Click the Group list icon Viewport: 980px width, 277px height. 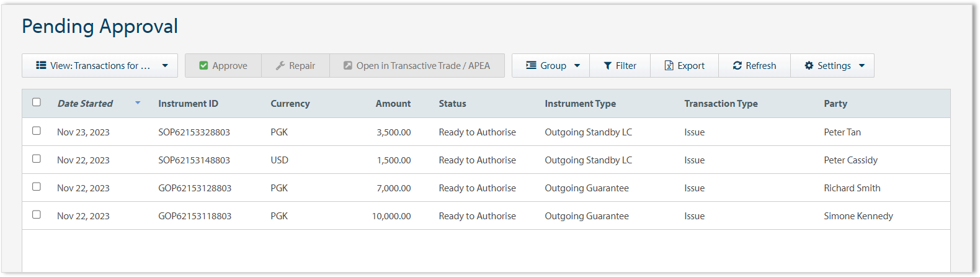(x=531, y=65)
